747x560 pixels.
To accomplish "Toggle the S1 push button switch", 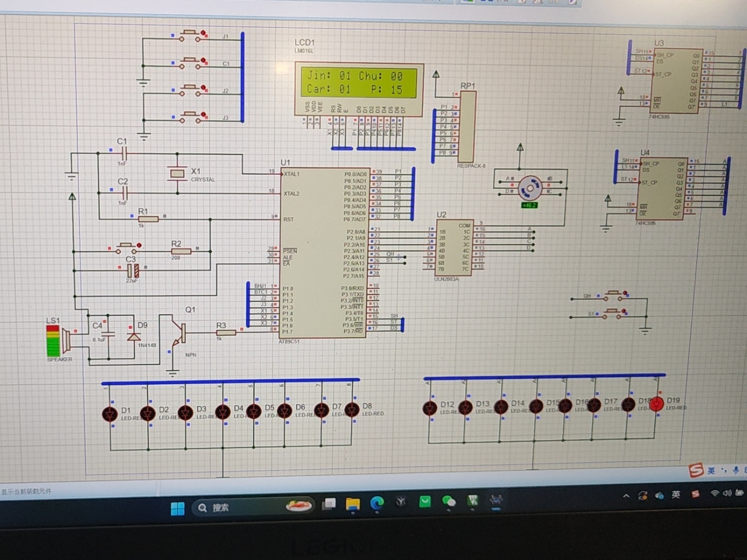I will (x=613, y=314).
